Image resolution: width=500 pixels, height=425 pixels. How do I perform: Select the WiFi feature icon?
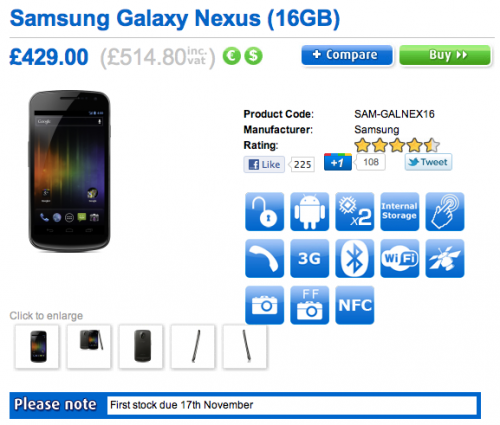[399, 258]
